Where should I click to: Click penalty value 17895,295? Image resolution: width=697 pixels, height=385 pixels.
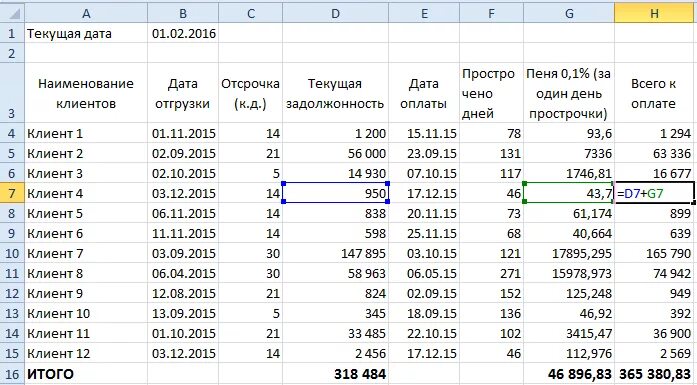[569, 253]
